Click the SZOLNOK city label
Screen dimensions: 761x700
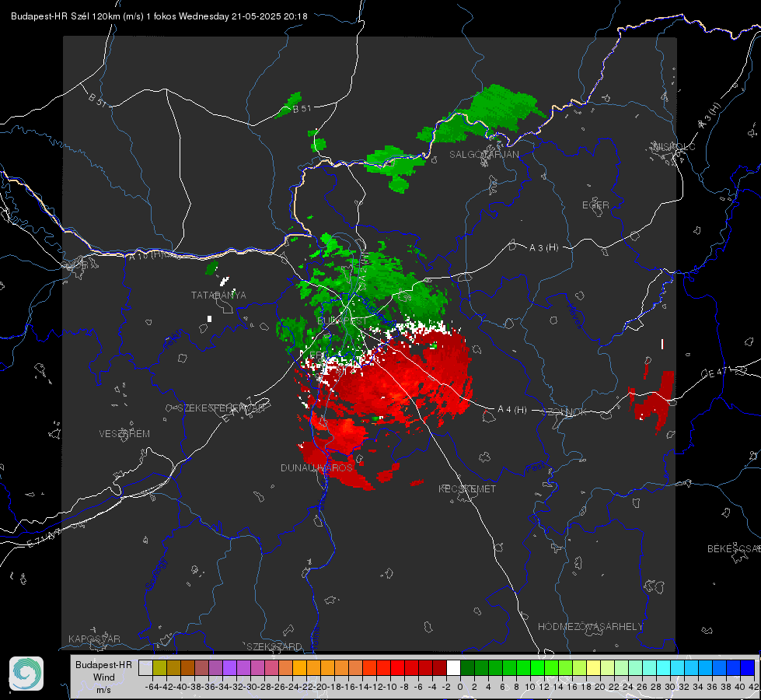(x=564, y=412)
